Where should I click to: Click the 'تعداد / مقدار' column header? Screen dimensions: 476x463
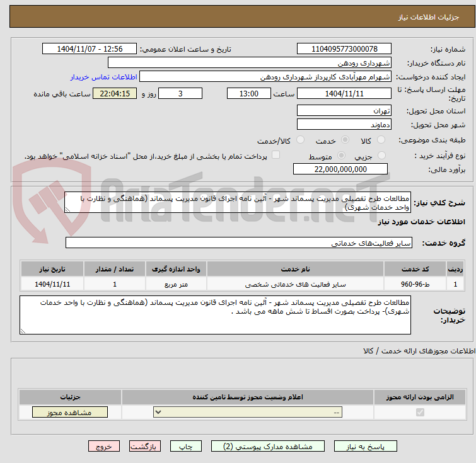point(115,269)
